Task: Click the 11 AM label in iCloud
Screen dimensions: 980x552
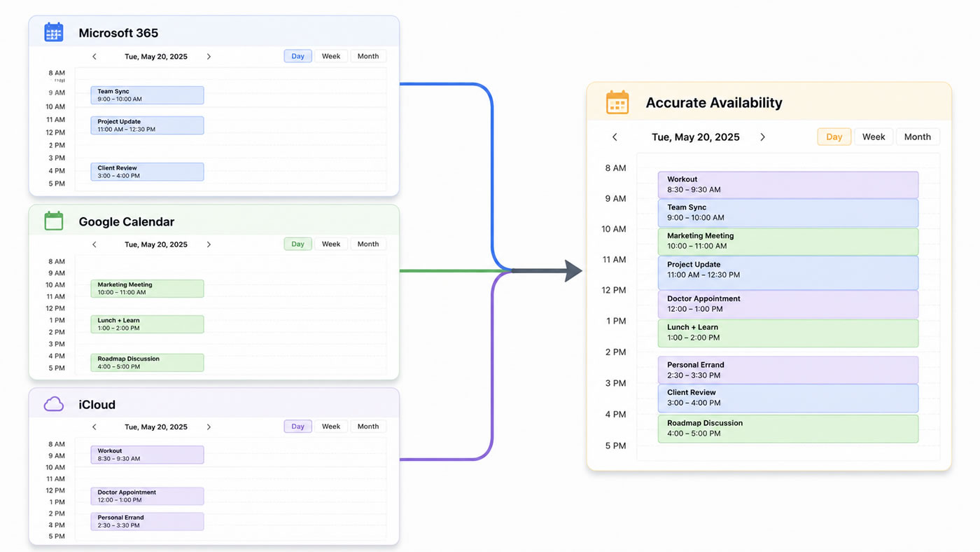Action: [x=55, y=479]
